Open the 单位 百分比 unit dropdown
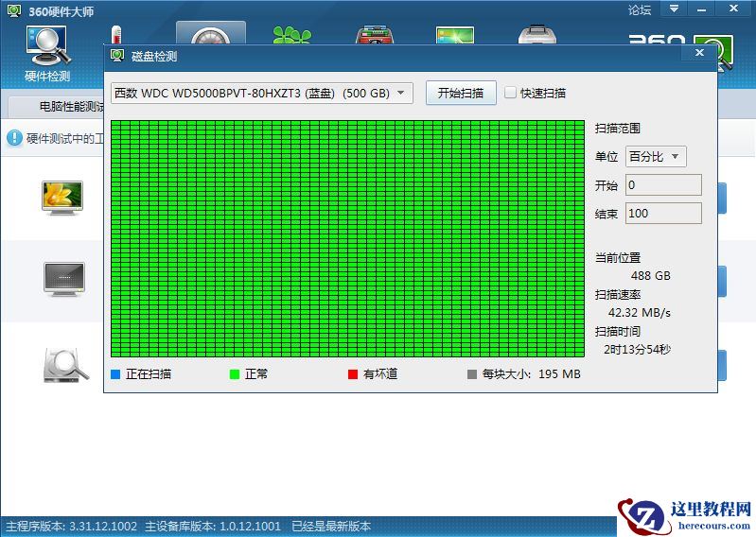Viewport: 756px width, 537px height. [x=656, y=157]
